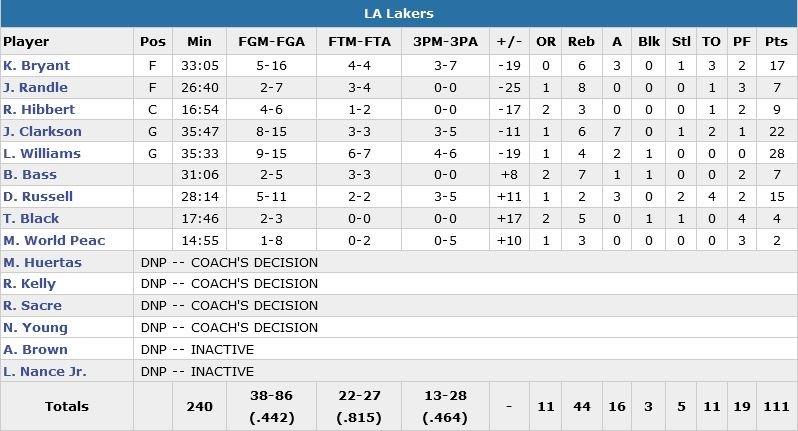
Task: Open the L. Williams player link
Action: click(42, 154)
